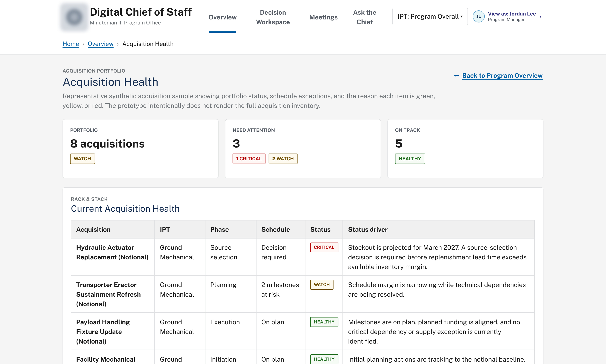Click the WATCH status badge for Transporter Erector
Image resolution: width=606 pixels, height=364 pixels.
click(x=322, y=285)
